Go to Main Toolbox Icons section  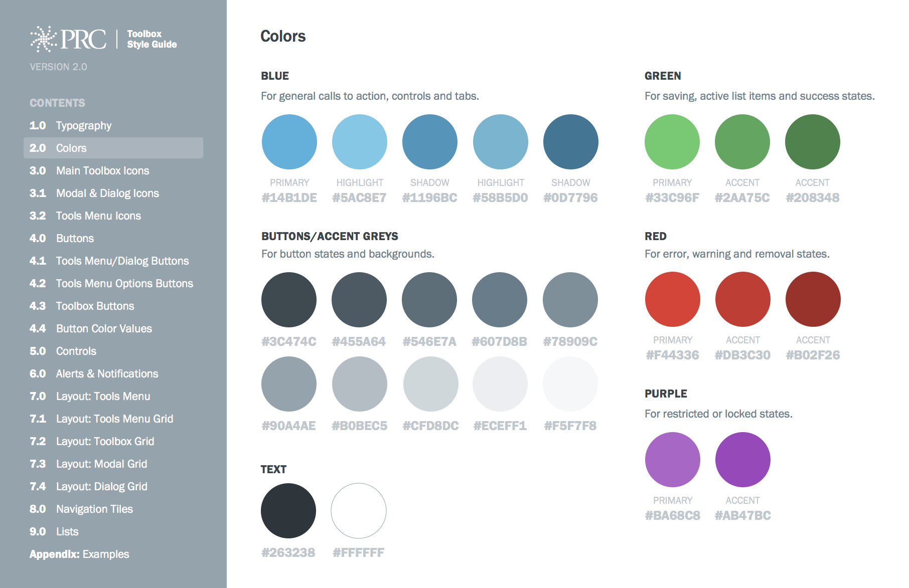pyautogui.click(x=102, y=171)
